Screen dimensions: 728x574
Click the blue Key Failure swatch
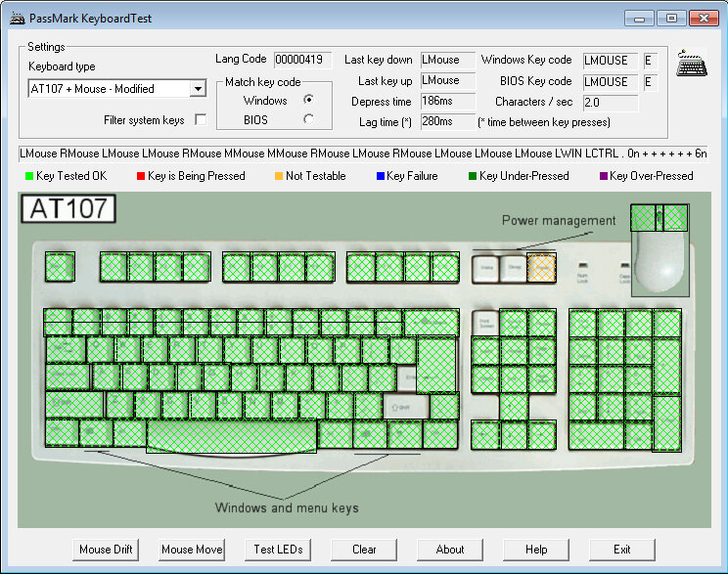(381, 176)
